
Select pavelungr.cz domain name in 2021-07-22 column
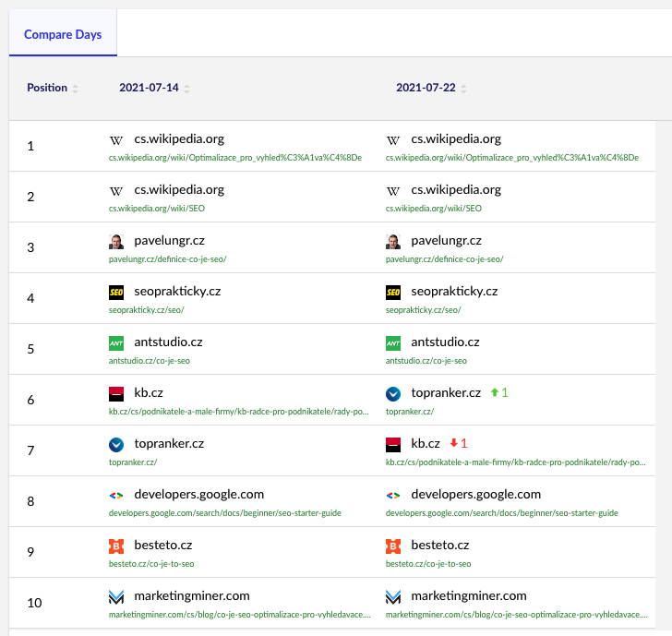pyautogui.click(x=446, y=241)
